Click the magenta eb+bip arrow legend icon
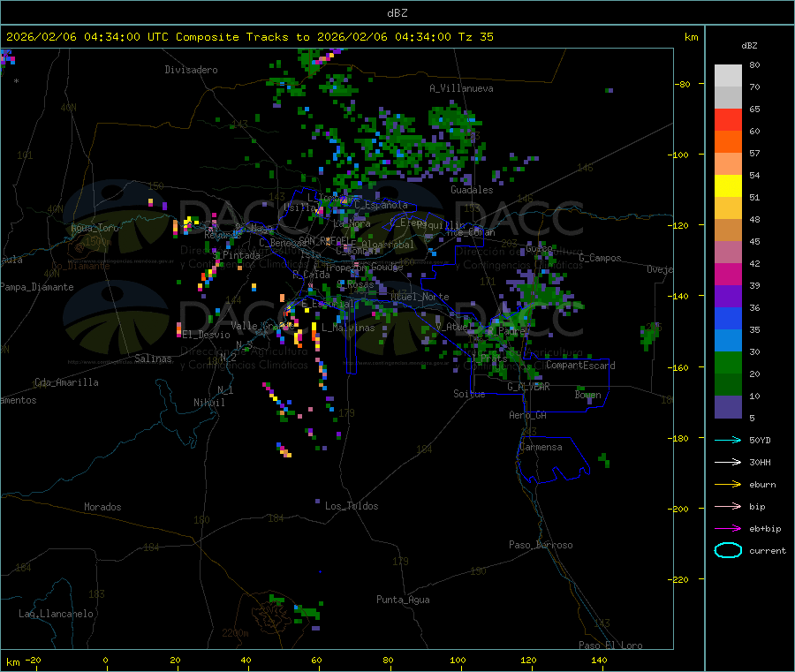Image resolution: width=795 pixels, height=672 pixels. (728, 528)
